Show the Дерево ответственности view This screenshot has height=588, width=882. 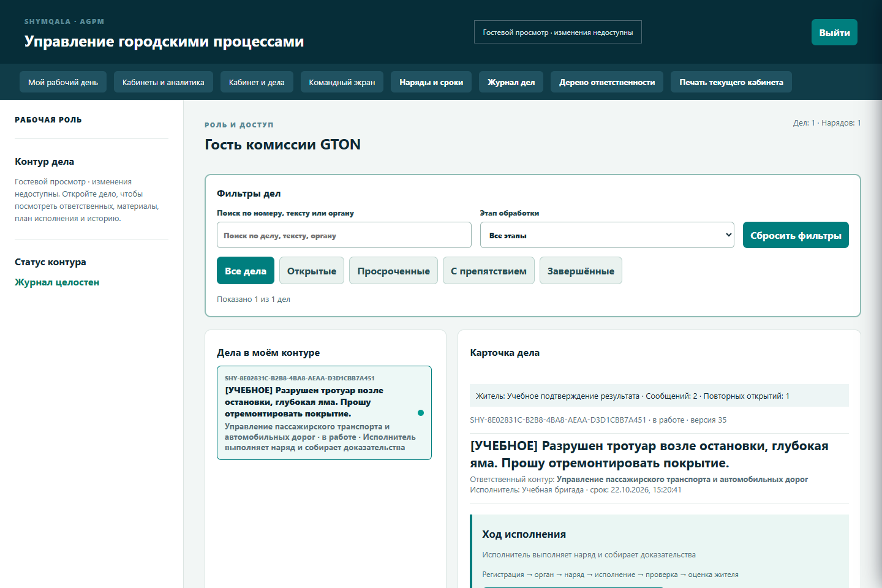coord(607,82)
